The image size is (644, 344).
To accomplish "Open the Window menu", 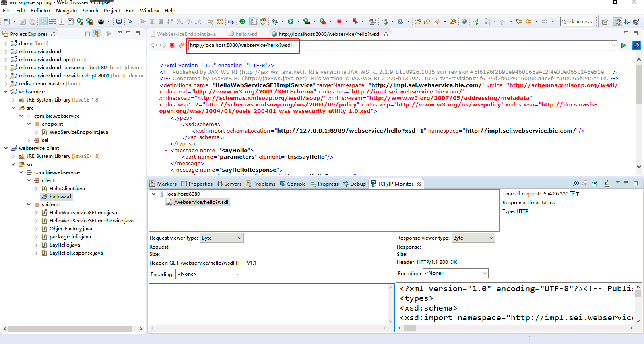I will (x=149, y=11).
